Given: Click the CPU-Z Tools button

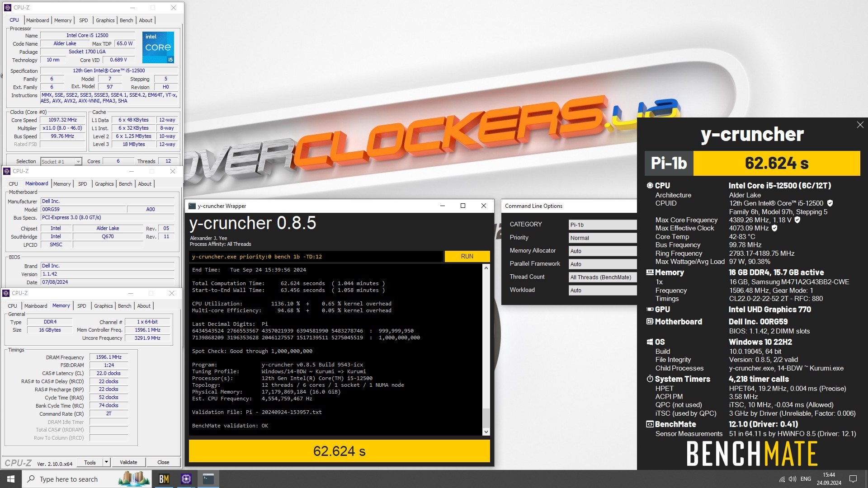Looking at the screenshot, I should tap(90, 462).
